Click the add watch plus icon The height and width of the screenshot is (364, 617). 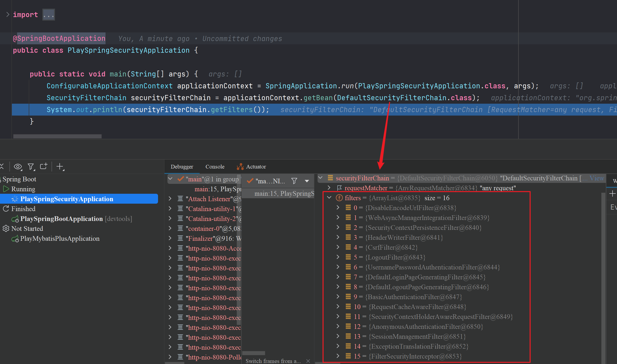pos(613,194)
